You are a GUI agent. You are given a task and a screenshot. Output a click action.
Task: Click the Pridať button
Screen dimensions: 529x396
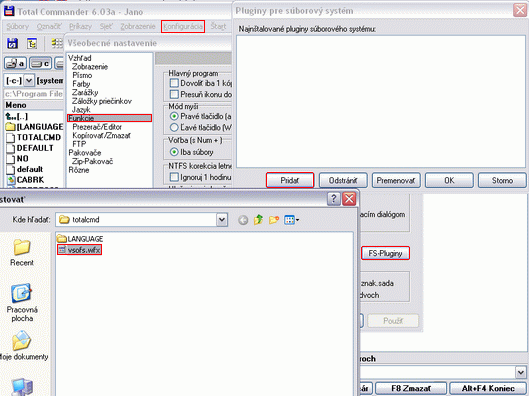click(290, 180)
